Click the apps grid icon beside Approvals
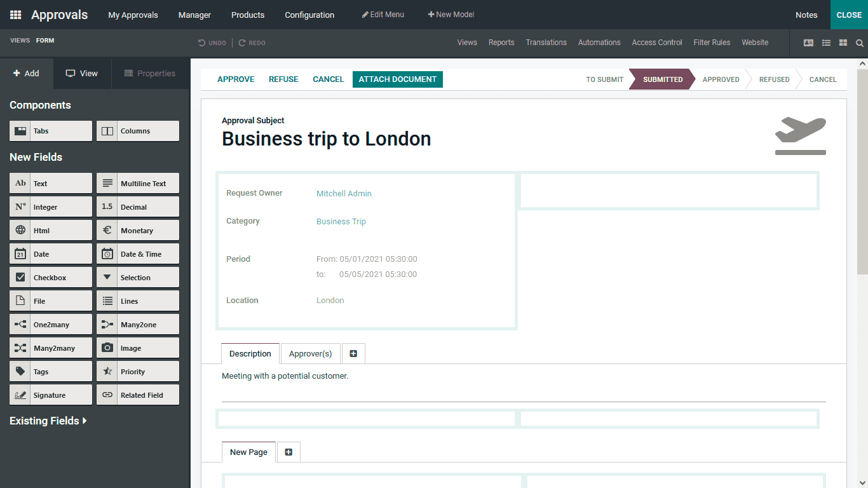 pyautogui.click(x=14, y=14)
